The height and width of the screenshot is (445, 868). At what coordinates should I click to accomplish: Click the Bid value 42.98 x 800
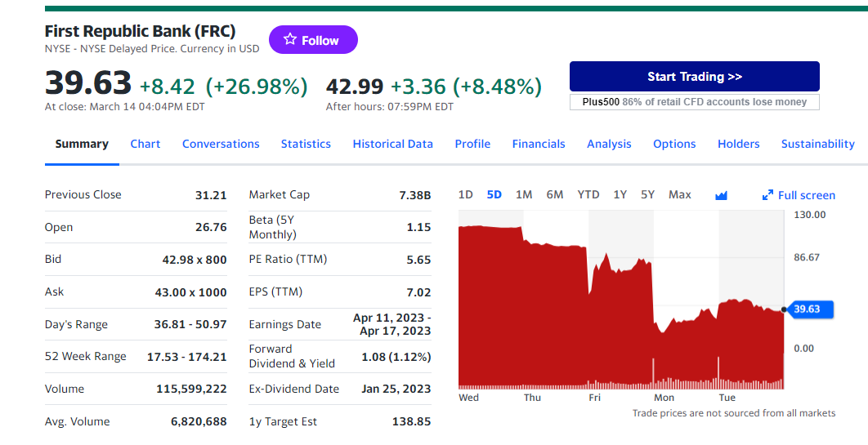pos(195,260)
